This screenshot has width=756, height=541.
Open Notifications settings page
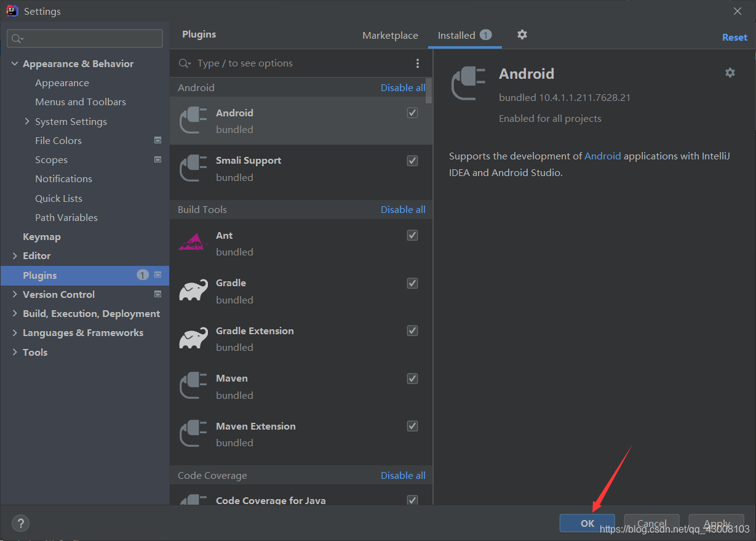[63, 178]
